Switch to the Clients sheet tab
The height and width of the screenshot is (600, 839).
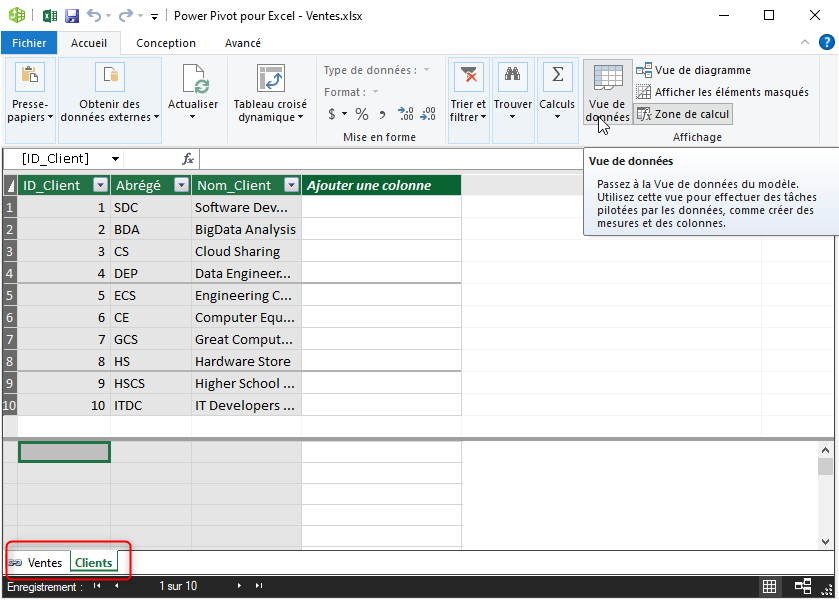point(94,563)
